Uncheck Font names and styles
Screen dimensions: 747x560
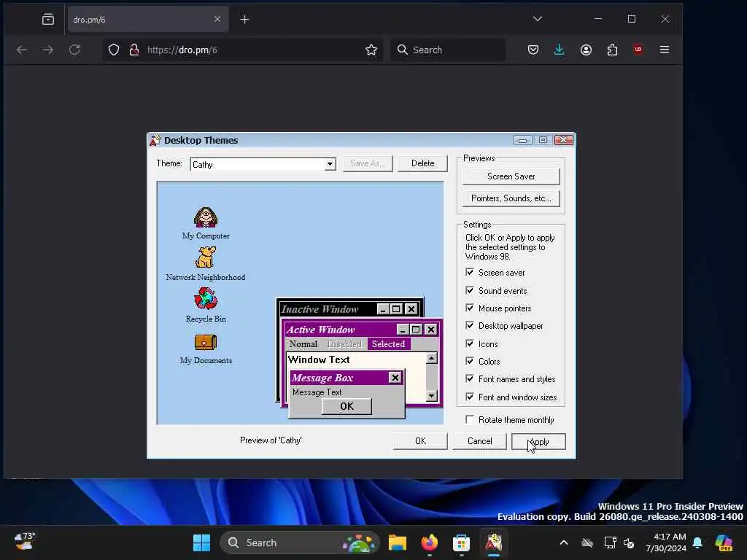click(470, 378)
